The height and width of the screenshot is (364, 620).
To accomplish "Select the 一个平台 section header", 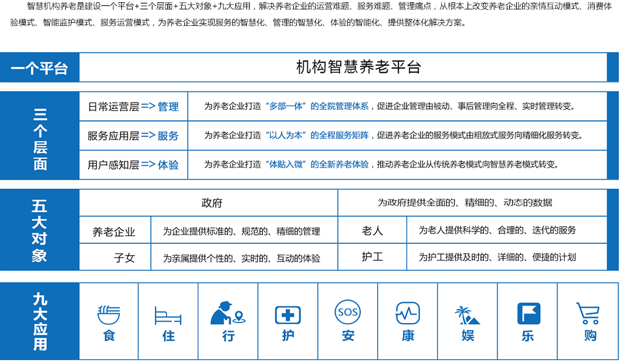I will [40, 67].
